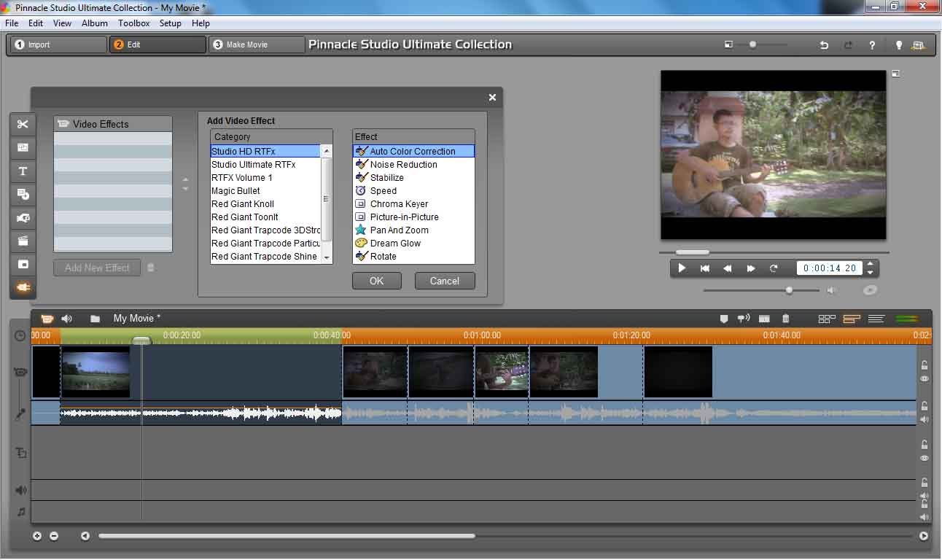The width and height of the screenshot is (942, 560).
Task: Switch to text list view
Action: 876,319
